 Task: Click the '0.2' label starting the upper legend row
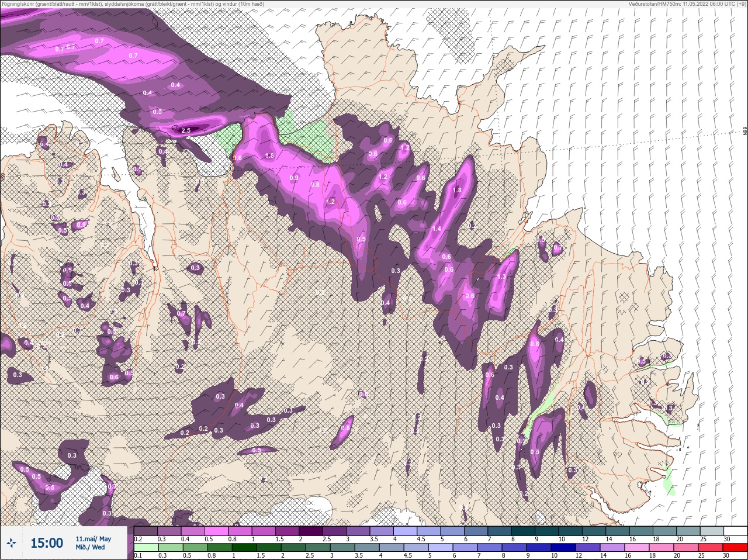click(138, 539)
